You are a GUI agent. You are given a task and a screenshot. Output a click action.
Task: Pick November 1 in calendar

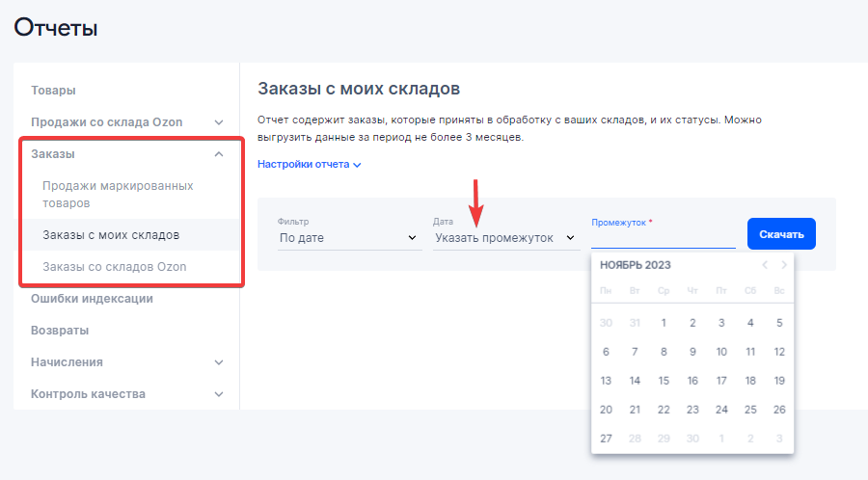[664, 323]
